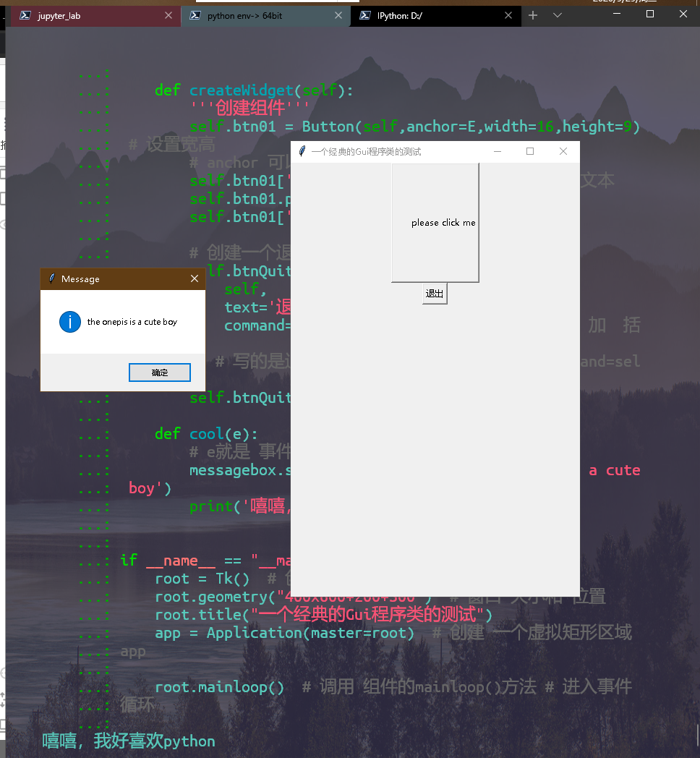
Task: Maximize the Gui test Tk window
Action: 530,151
